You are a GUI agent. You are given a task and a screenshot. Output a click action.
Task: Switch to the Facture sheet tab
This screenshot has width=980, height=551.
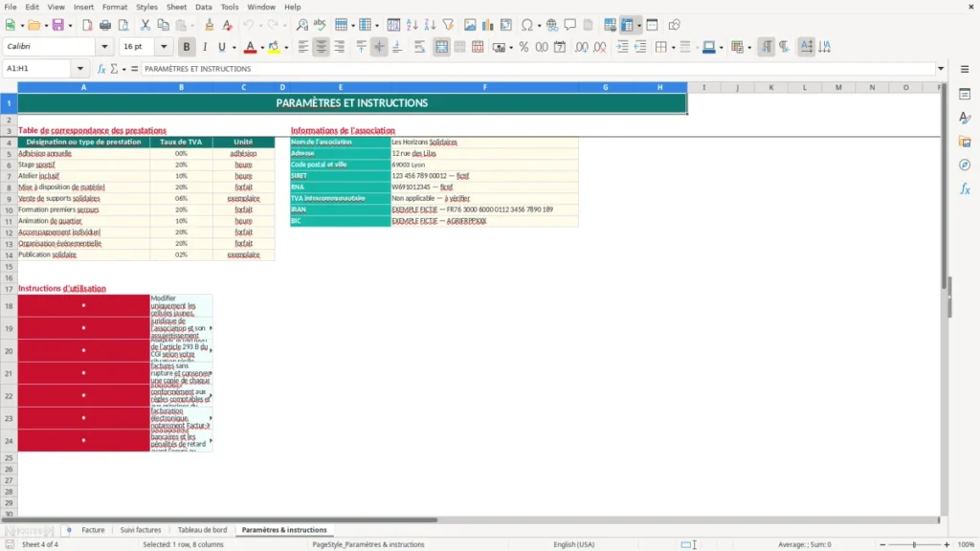(93, 530)
